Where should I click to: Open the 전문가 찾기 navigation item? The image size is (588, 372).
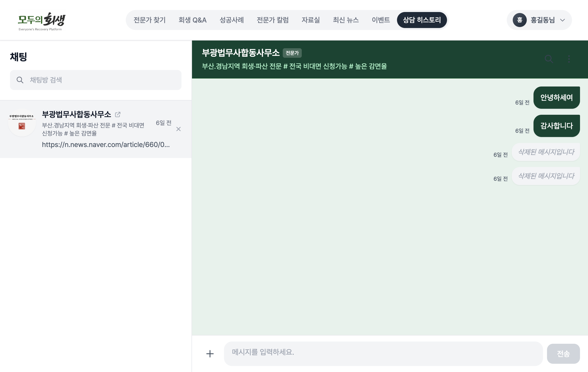149,20
